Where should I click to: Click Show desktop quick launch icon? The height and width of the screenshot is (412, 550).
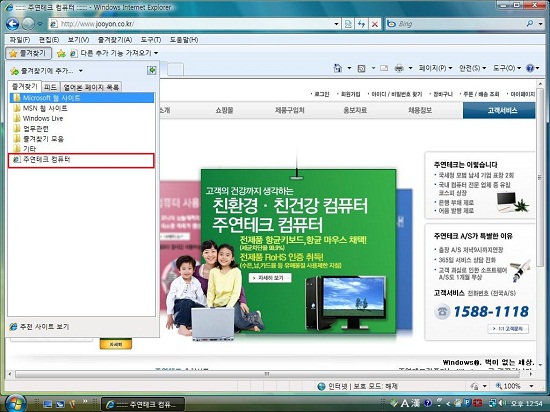(x=47, y=404)
